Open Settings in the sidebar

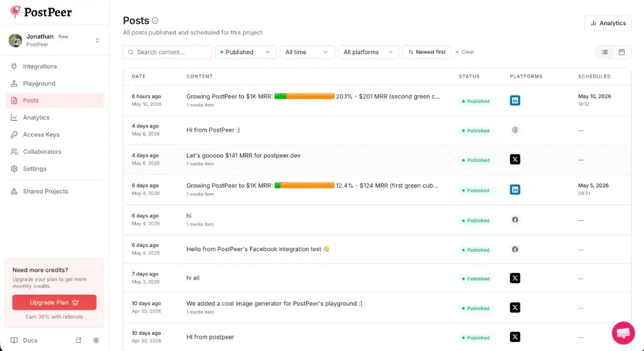point(54,169)
